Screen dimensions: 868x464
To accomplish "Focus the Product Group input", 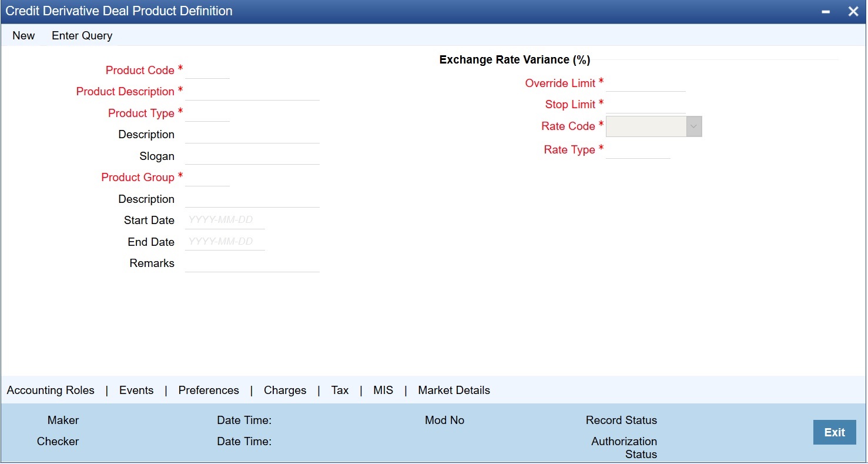I will click(207, 178).
